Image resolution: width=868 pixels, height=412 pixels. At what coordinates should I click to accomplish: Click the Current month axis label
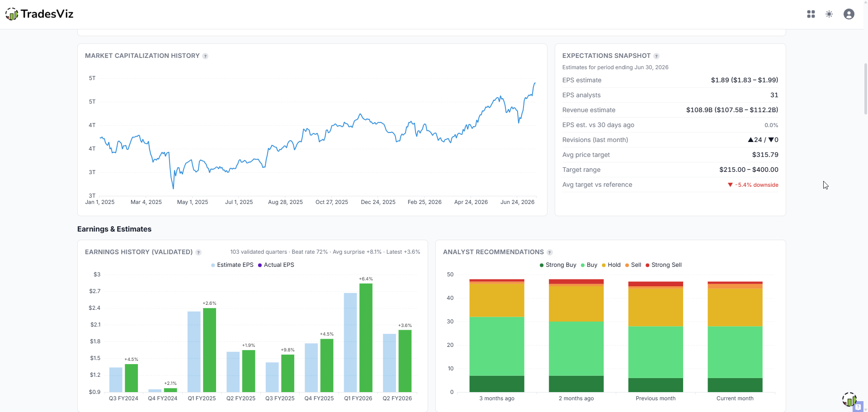pyautogui.click(x=735, y=398)
